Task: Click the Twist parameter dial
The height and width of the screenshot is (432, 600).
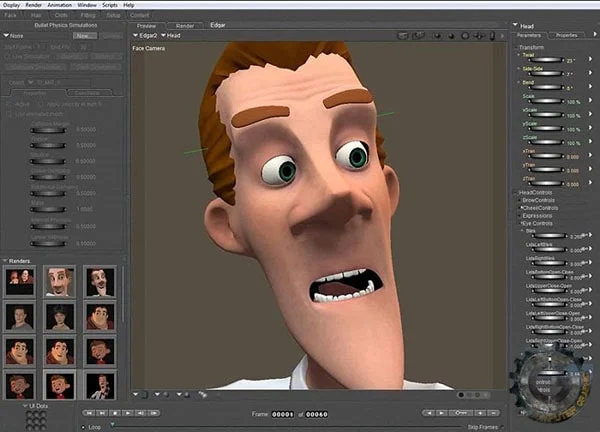Action: (x=546, y=60)
